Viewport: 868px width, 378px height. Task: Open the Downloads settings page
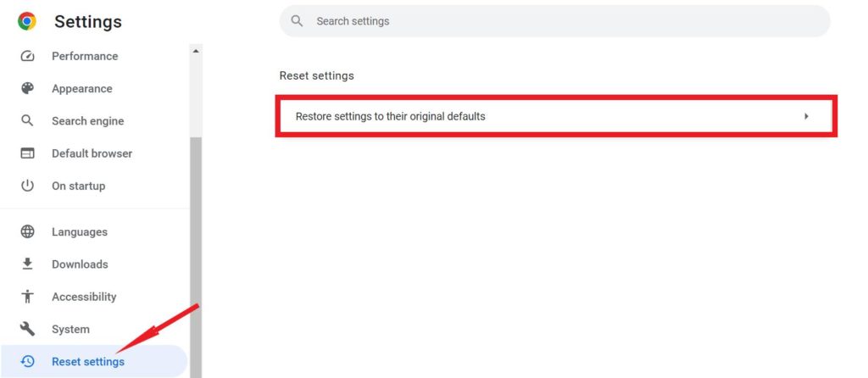pos(80,264)
